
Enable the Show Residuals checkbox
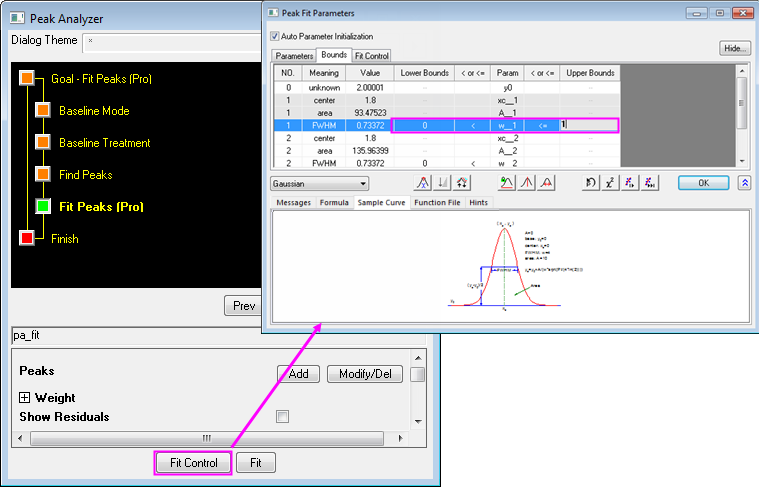point(282,416)
